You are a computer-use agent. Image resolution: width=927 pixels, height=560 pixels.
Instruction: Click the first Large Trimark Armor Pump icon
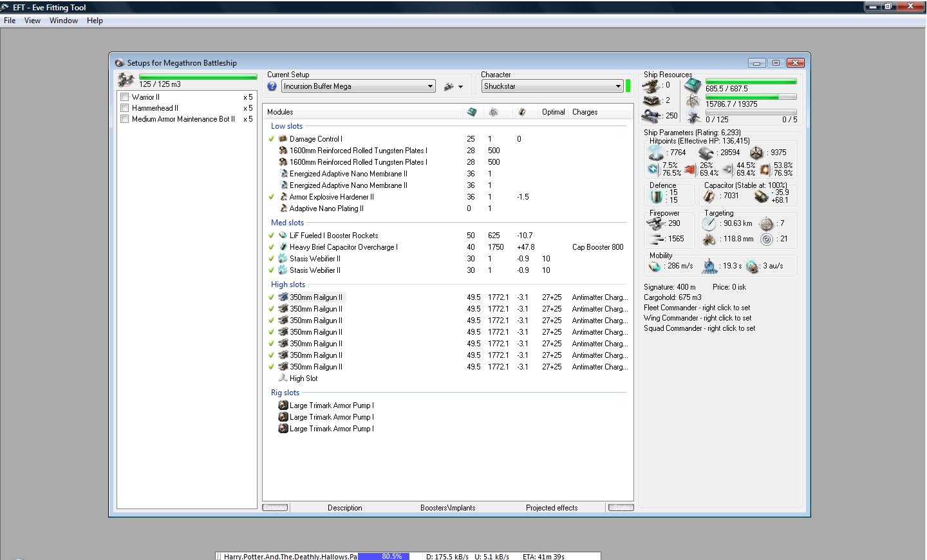point(283,406)
